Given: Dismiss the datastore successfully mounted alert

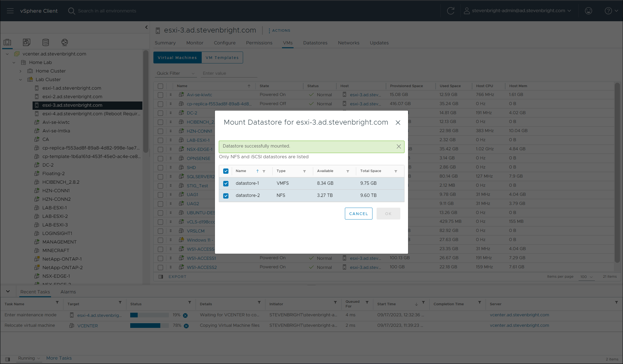Looking at the screenshot, I should click(399, 146).
